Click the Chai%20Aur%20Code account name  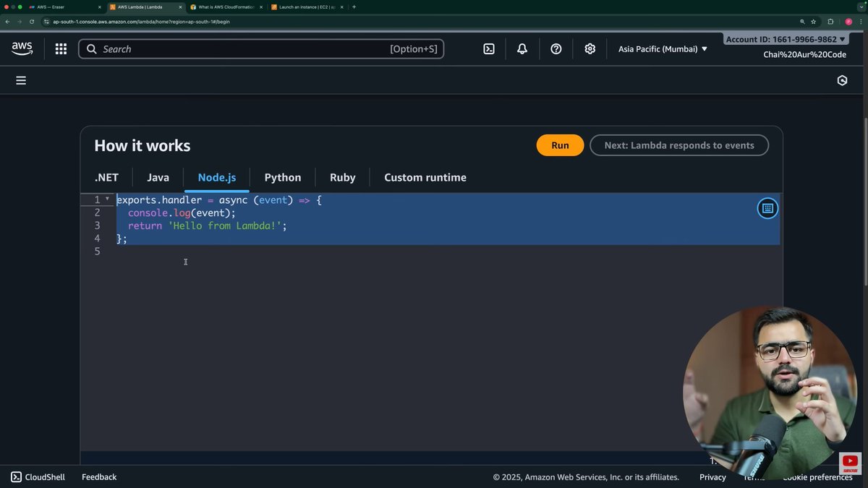804,55
